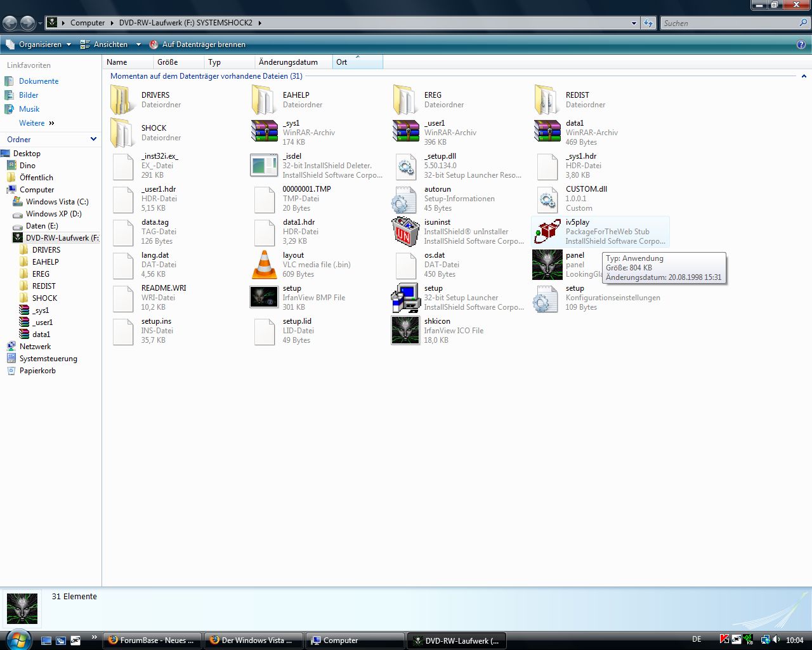Select the setup configuration settings icon
The image size is (812, 650).
546,298
